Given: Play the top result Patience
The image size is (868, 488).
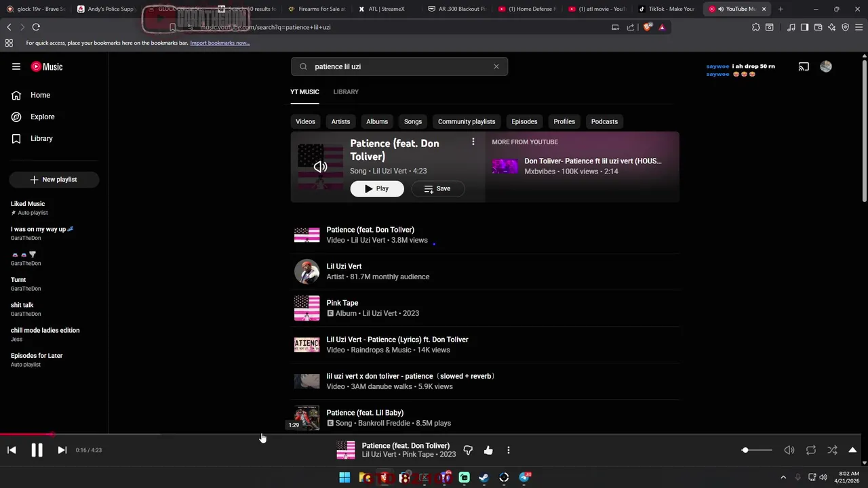Looking at the screenshot, I should [x=377, y=188].
